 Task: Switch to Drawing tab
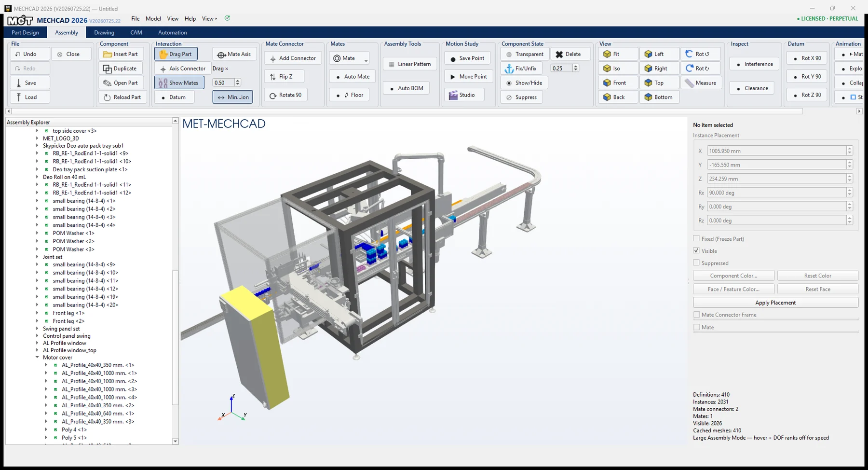click(x=104, y=32)
